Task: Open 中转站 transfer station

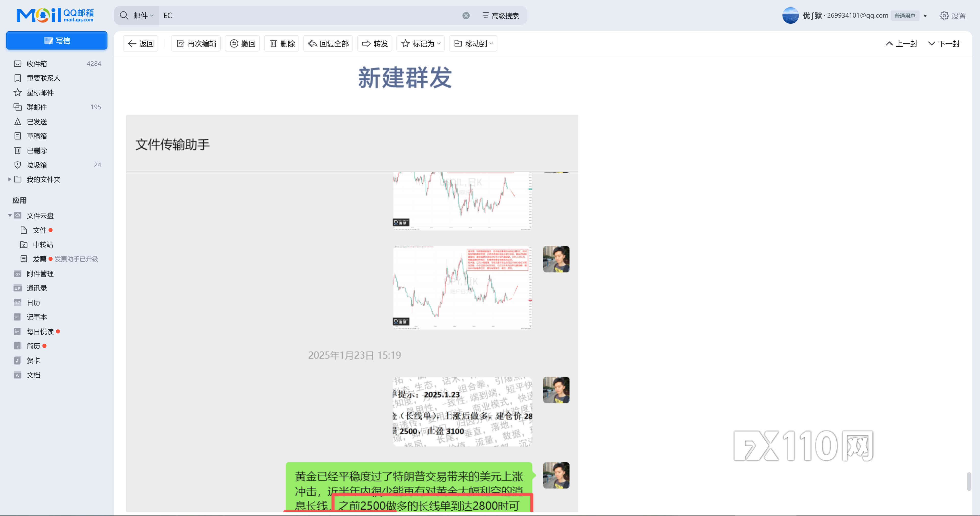Action: click(43, 244)
